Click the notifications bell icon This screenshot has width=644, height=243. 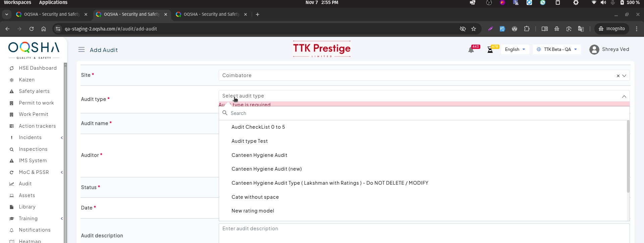click(x=471, y=50)
